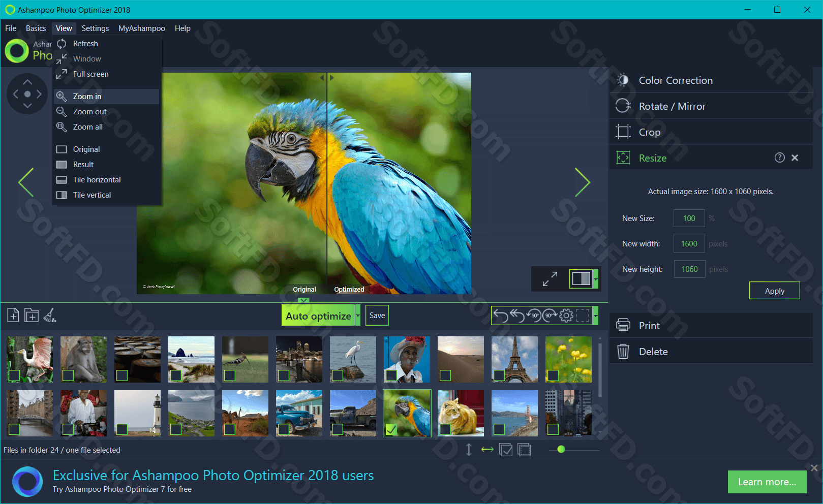Click the pan navigation control
The width and height of the screenshot is (823, 504).
click(x=27, y=94)
